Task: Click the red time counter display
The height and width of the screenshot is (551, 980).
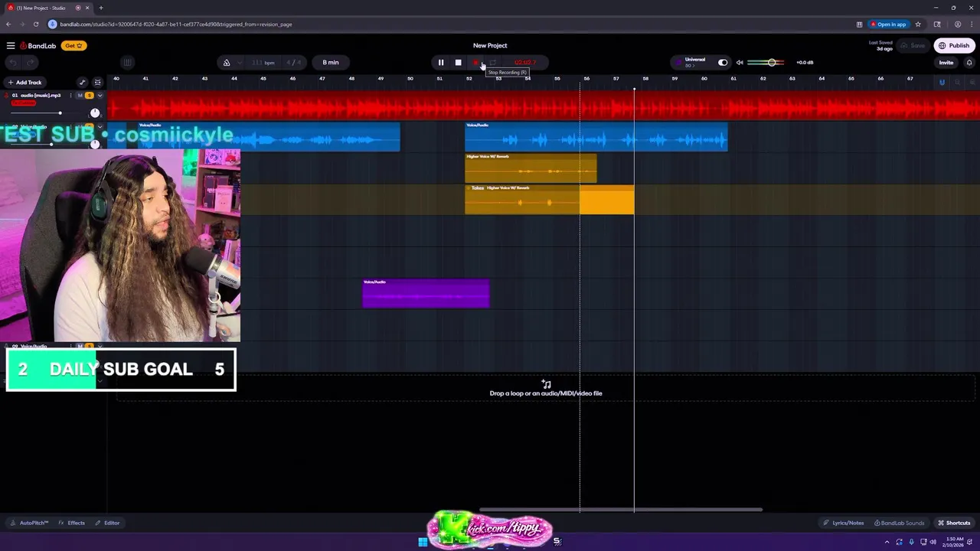Action: click(x=525, y=63)
